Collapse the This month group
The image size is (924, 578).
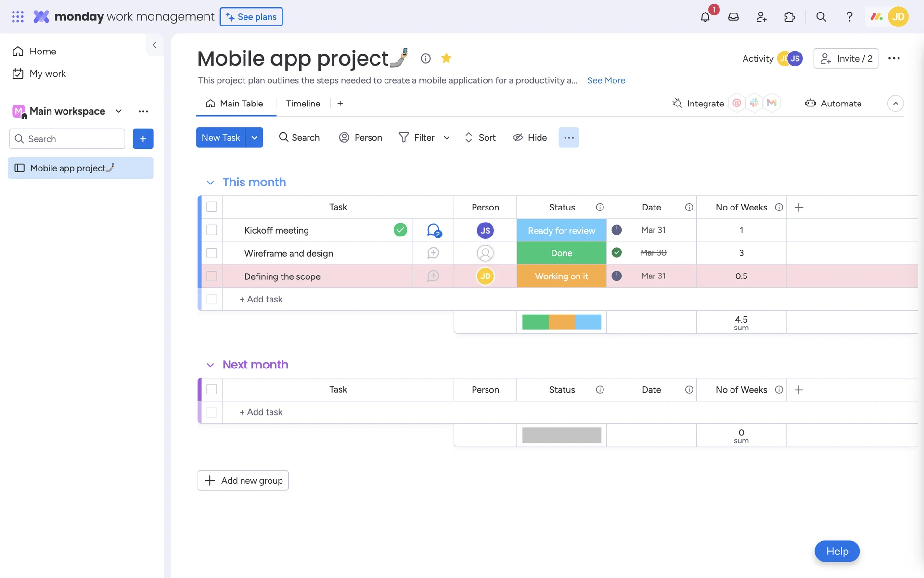tap(210, 183)
